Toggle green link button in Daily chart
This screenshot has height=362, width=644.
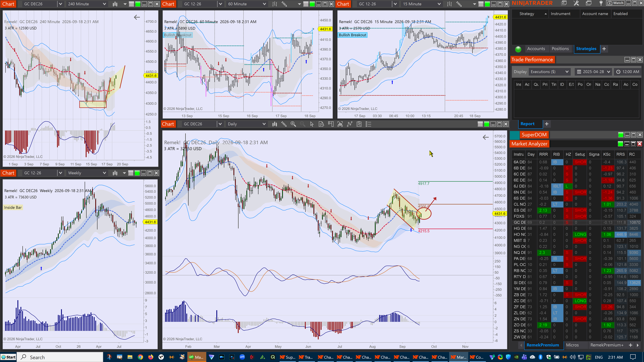click(x=487, y=124)
